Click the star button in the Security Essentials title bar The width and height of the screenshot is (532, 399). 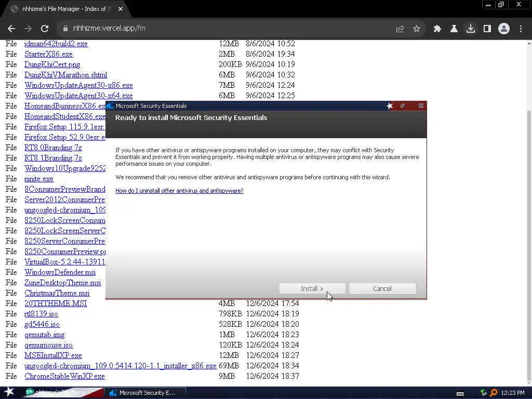390,106
